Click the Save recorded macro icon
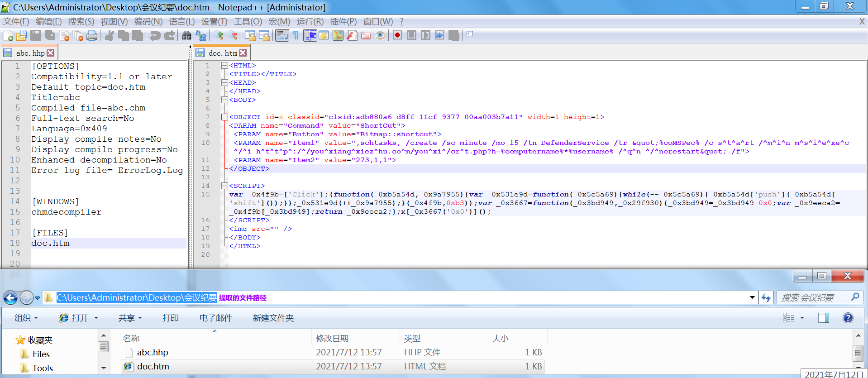868x378 pixels. 454,35
